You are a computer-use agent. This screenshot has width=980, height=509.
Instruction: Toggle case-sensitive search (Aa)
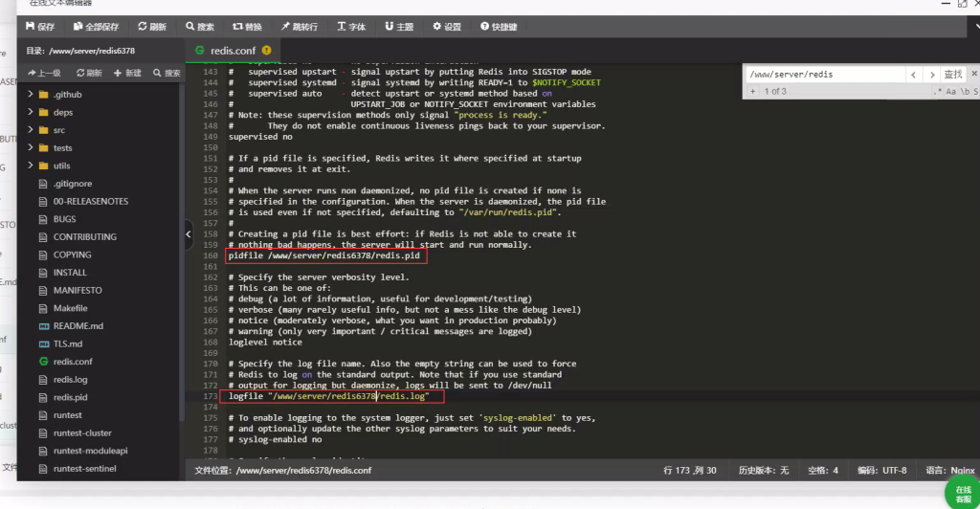(x=950, y=91)
